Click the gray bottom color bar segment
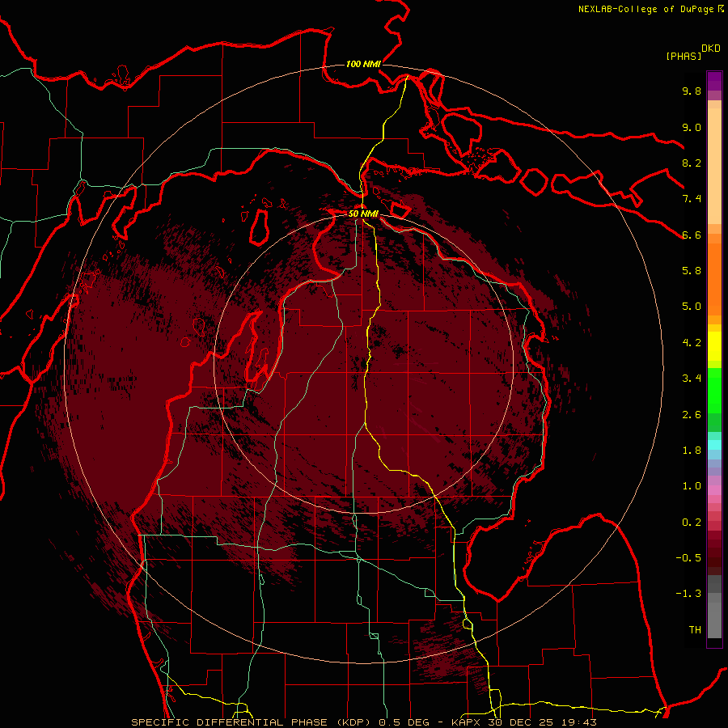This screenshot has height=728, width=728. tap(714, 620)
